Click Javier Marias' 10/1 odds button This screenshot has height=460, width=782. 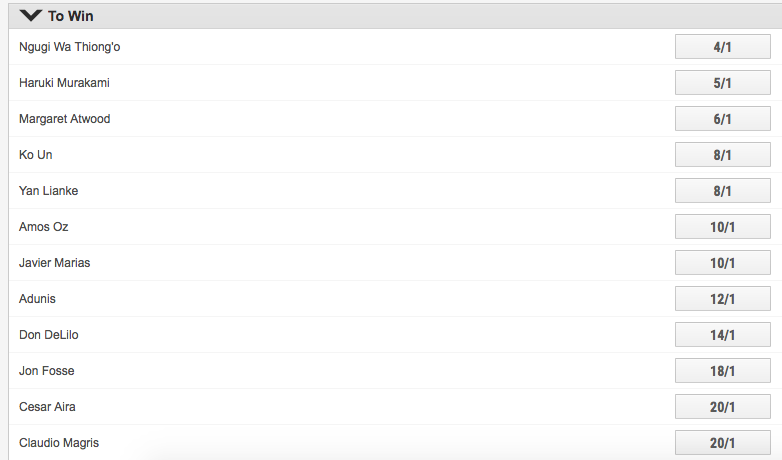click(x=722, y=263)
